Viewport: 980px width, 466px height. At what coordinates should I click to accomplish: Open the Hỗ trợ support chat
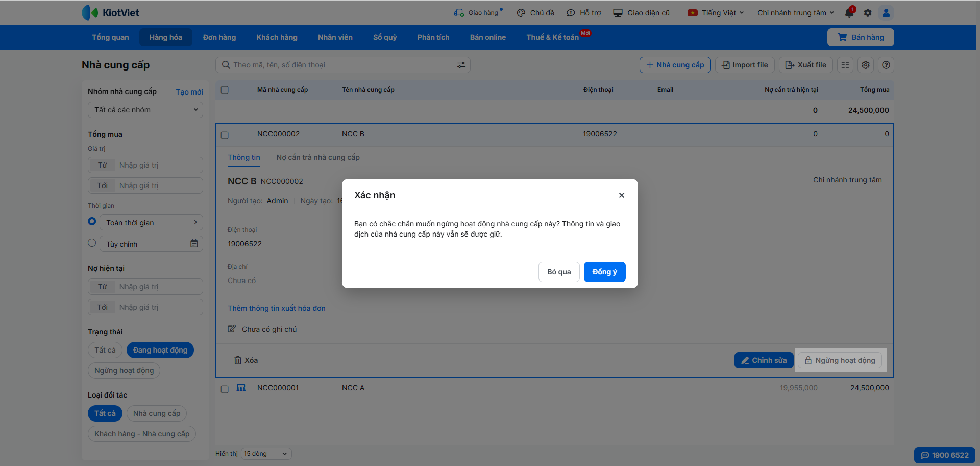pos(571,13)
